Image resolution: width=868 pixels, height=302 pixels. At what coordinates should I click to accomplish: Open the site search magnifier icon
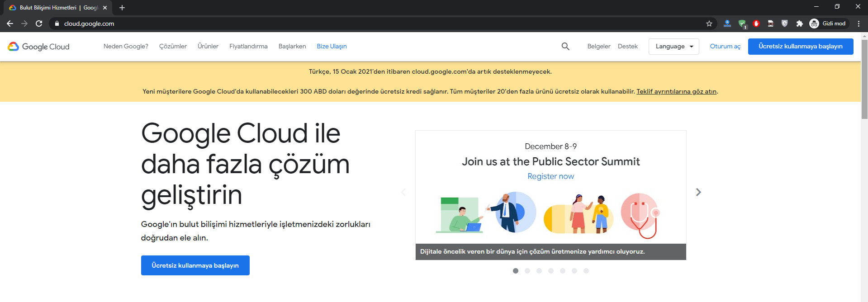point(565,46)
